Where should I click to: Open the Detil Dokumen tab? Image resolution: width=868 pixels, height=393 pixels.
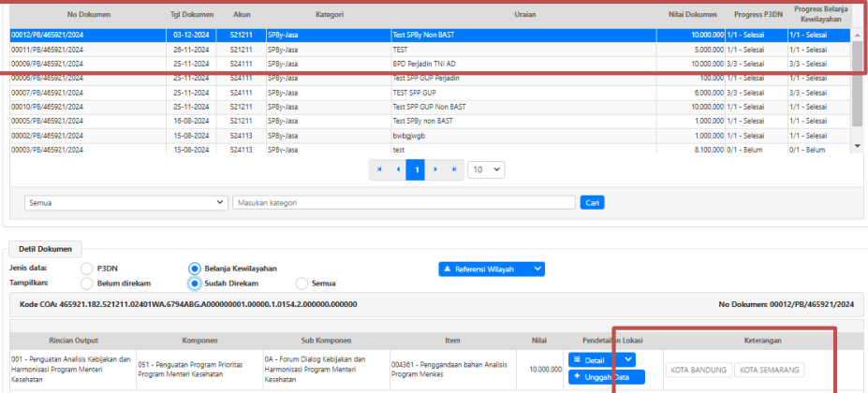pyautogui.click(x=46, y=249)
